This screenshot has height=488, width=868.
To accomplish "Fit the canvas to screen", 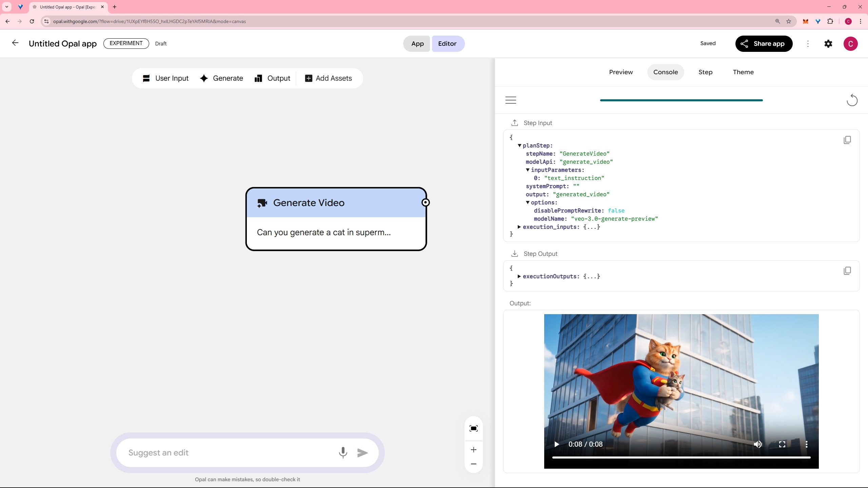I will tap(474, 429).
